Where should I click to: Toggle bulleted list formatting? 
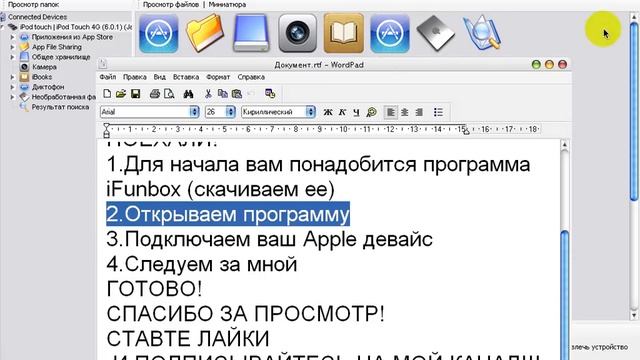click(x=438, y=112)
